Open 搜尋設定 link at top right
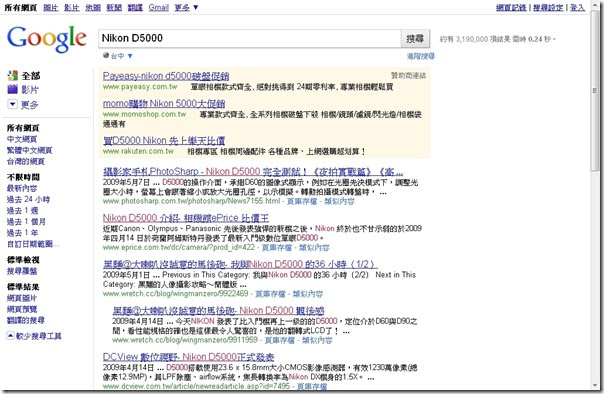Image resolution: width=604 pixels, height=394 pixels. pos(548,7)
